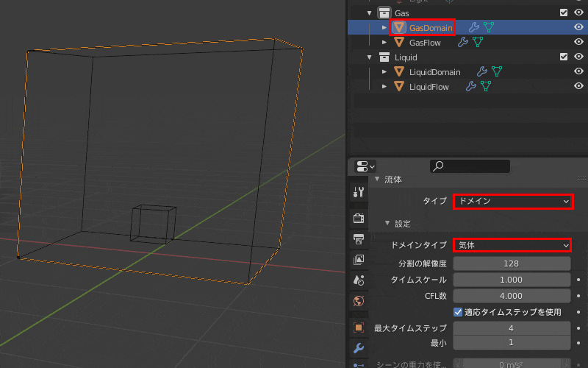Viewport: 588px width, 368px height.
Task: Click the GasFlow green mesh data icon
Action: click(x=478, y=42)
